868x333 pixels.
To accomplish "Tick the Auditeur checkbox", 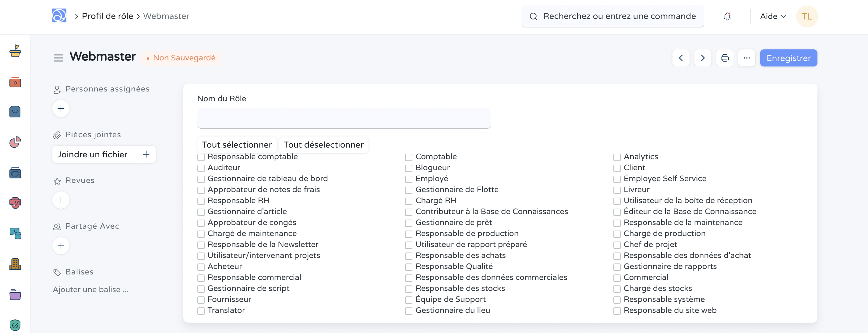I will (x=201, y=168).
